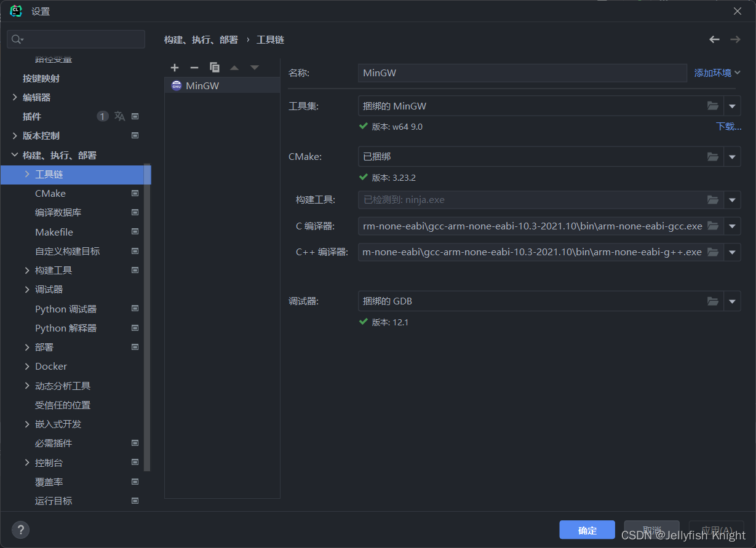Click back navigation arrow in settings header
Image resolution: width=756 pixels, height=548 pixels.
pos(714,39)
